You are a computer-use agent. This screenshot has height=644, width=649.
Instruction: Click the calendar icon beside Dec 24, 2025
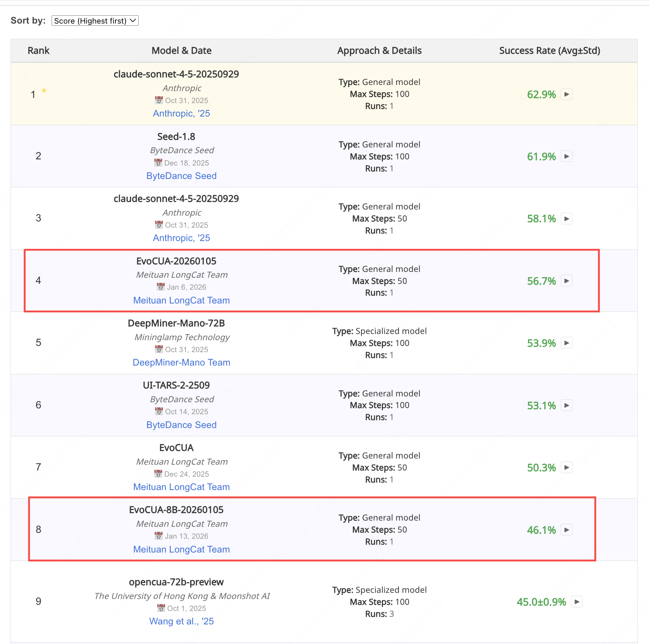[158, 474]
